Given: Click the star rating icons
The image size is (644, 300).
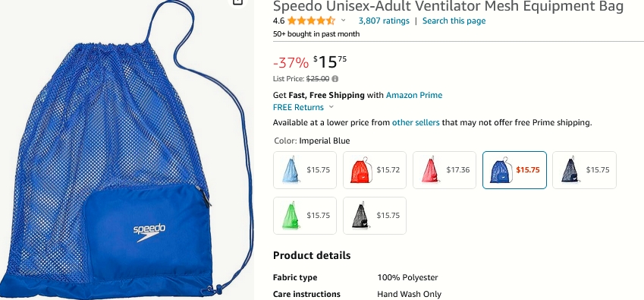Looking at the screenshot, I should pyautogui.click(x=311, y=21).
